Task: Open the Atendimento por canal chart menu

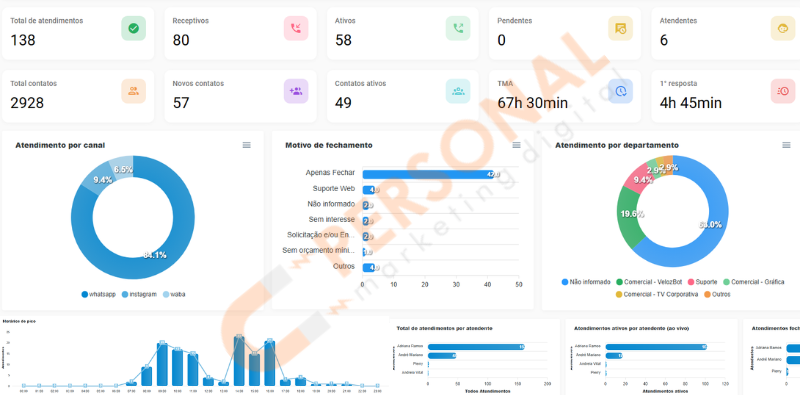Action: point(247,145)
